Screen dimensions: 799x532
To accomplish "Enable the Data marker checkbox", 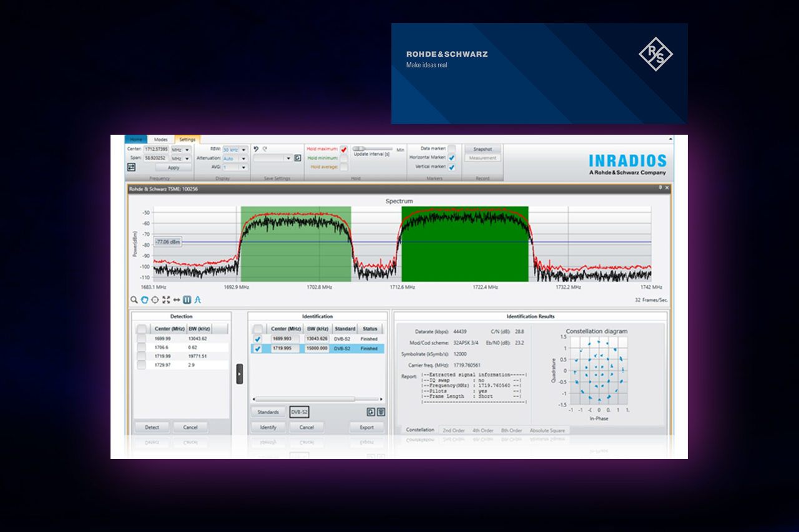I will [451, 149].
